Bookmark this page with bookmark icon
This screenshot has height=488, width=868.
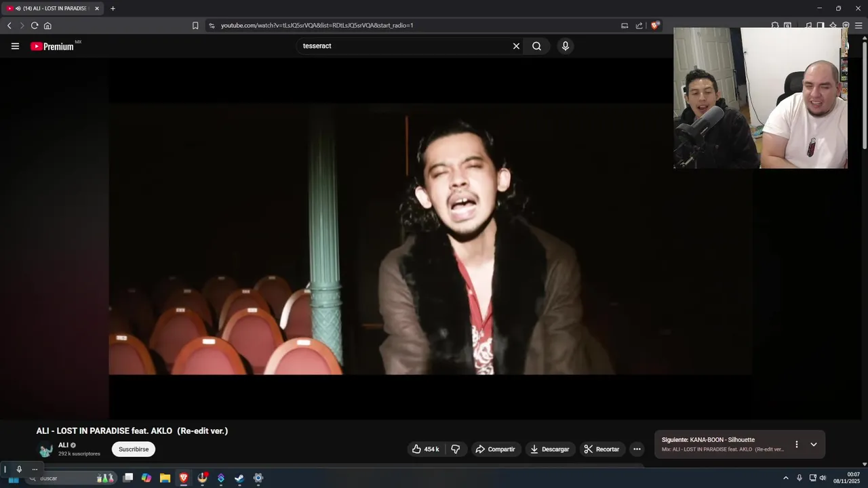tap(195, 26)
